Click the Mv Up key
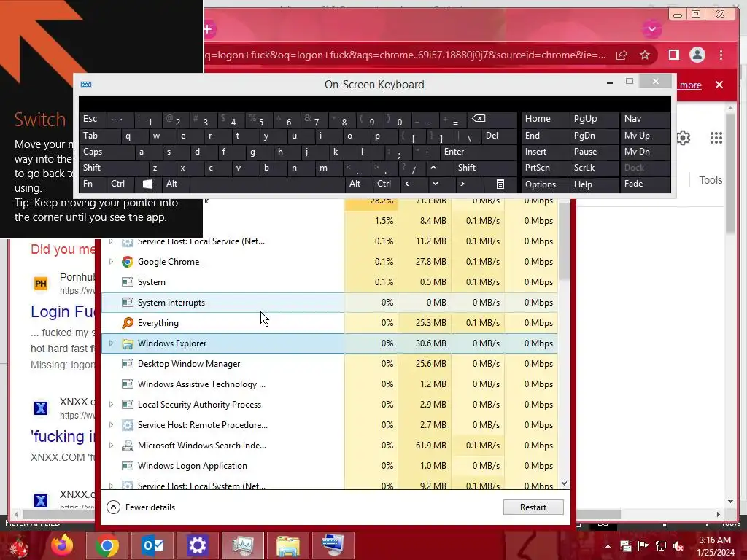Viewport: 747px width, 560px height. (637, 136)
